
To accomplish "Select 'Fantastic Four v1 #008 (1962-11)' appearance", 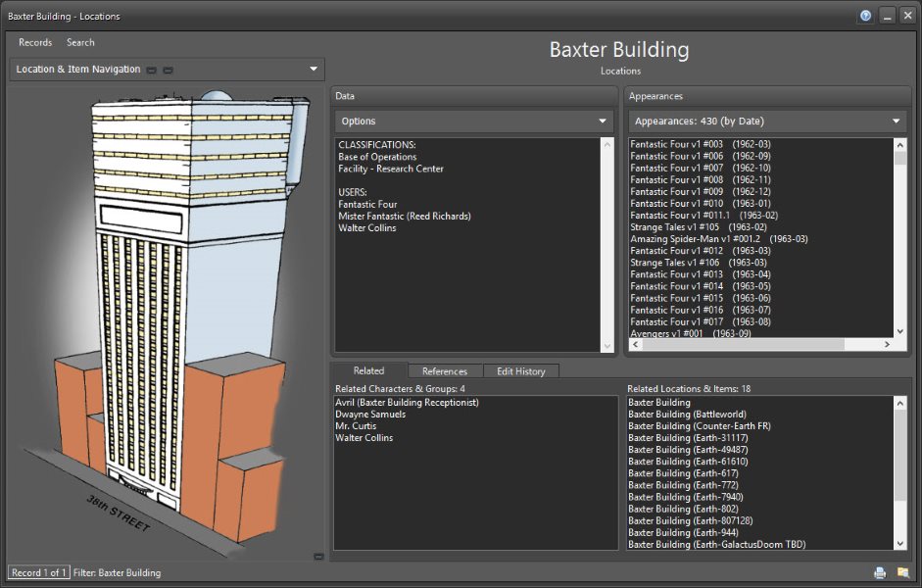I will pos(701,180).
